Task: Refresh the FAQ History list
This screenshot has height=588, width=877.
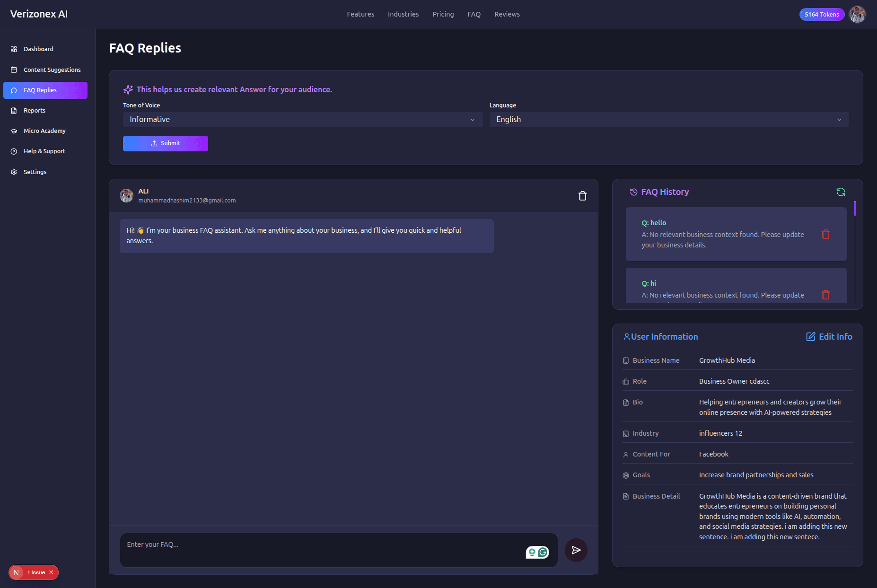Action: point(841,192)
